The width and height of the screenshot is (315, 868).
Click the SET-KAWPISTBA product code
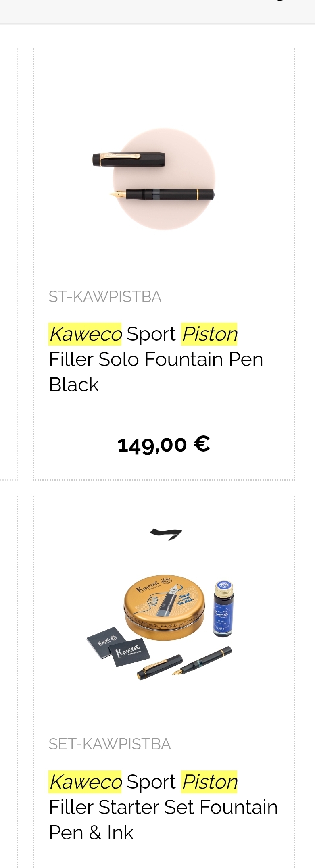(x=110, y=744)
